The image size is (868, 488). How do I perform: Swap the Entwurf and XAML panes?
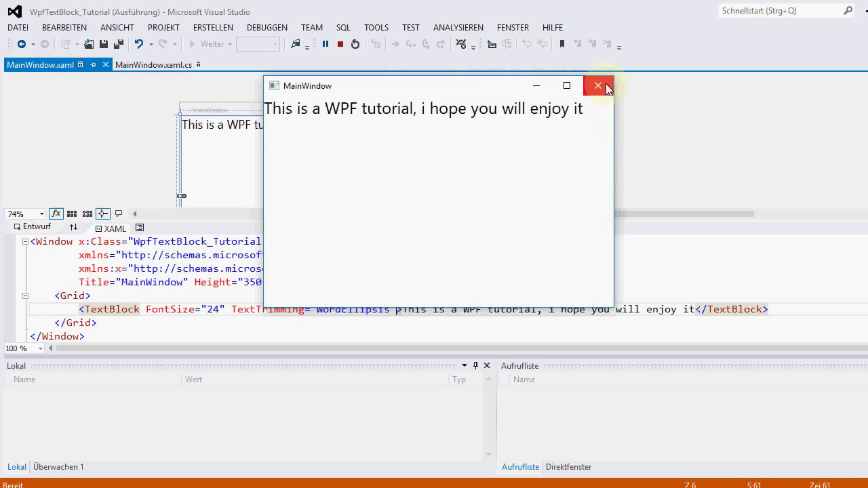73,228
